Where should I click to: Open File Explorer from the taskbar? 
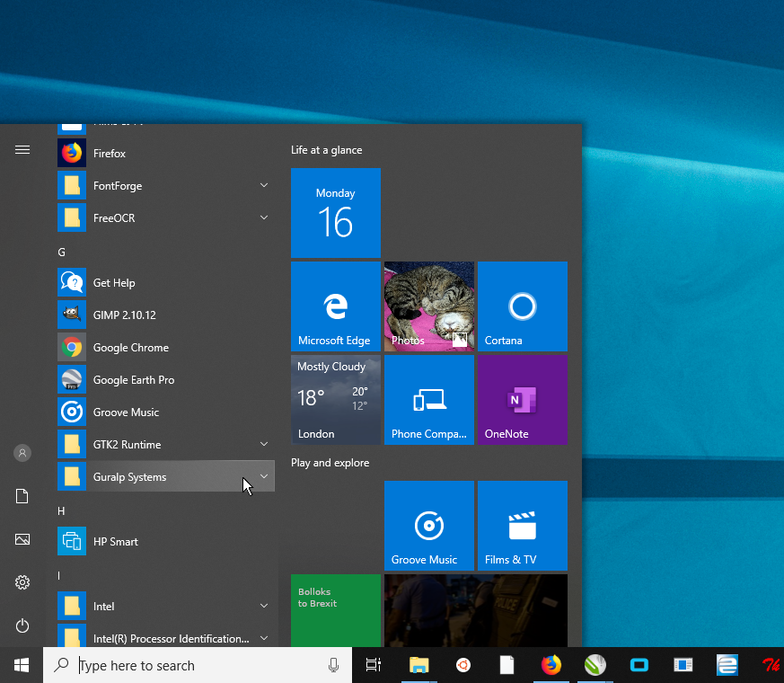pyautogui.click(x=419, y=665)
